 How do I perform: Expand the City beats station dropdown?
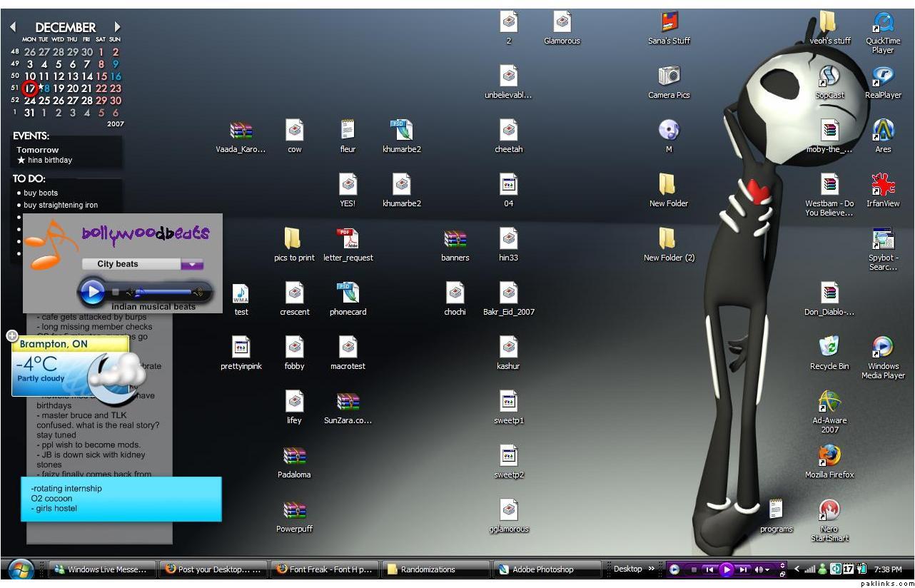coord(192,265)
